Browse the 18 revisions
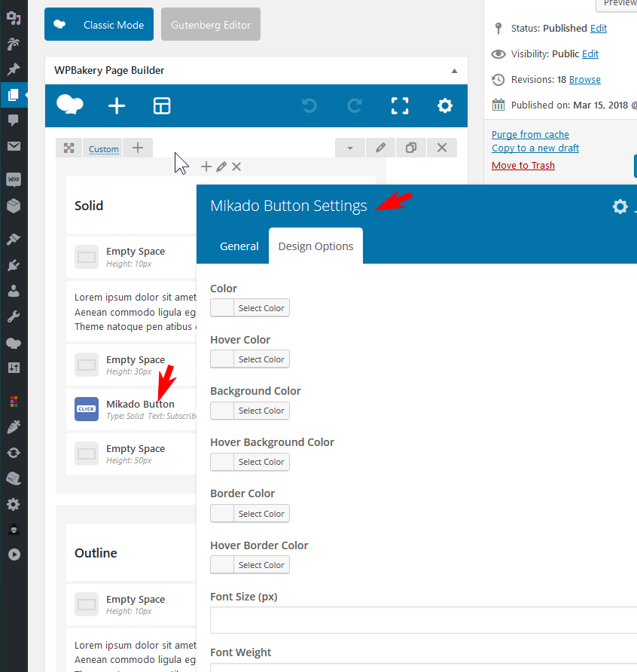 pyautogui.click(x=585, y=80)
